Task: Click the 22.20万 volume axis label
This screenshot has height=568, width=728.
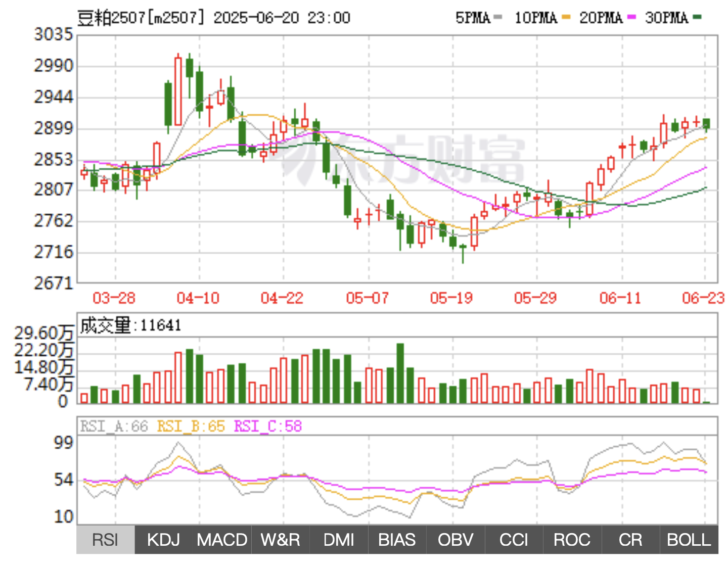Action: 44,350
